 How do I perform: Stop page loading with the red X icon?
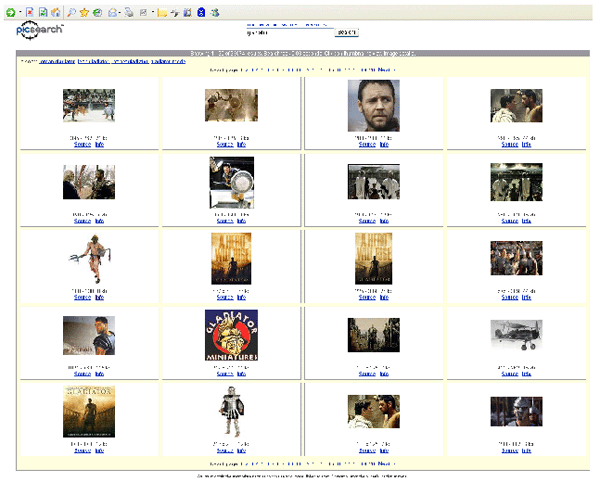click(30, 13)
